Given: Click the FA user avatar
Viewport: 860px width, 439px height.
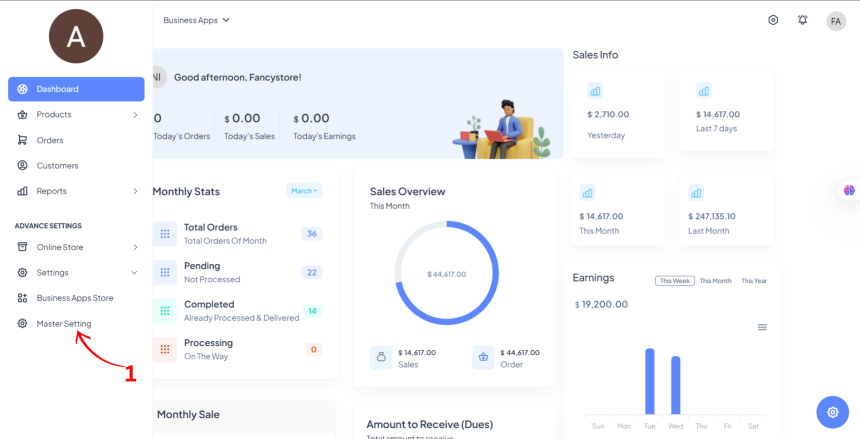Looking at the screenshot, I should coord(836,21).
